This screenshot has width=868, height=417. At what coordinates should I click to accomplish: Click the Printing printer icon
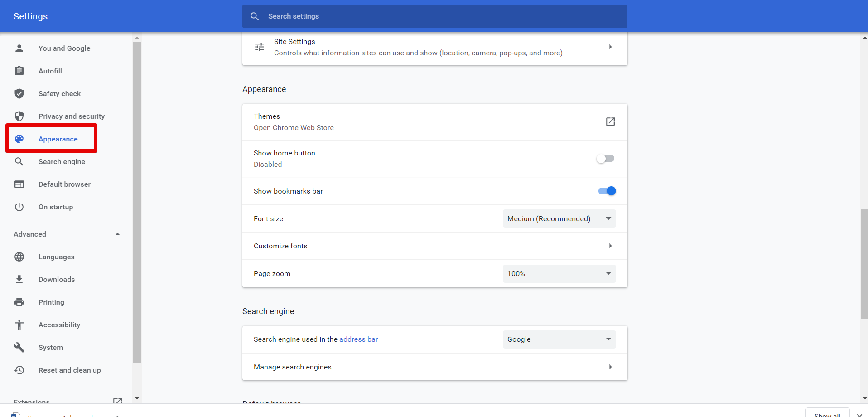[x=19, y=302]
